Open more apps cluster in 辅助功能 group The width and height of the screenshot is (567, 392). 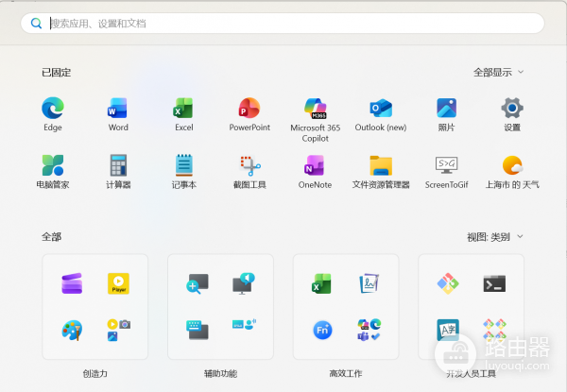coord(244,324)
